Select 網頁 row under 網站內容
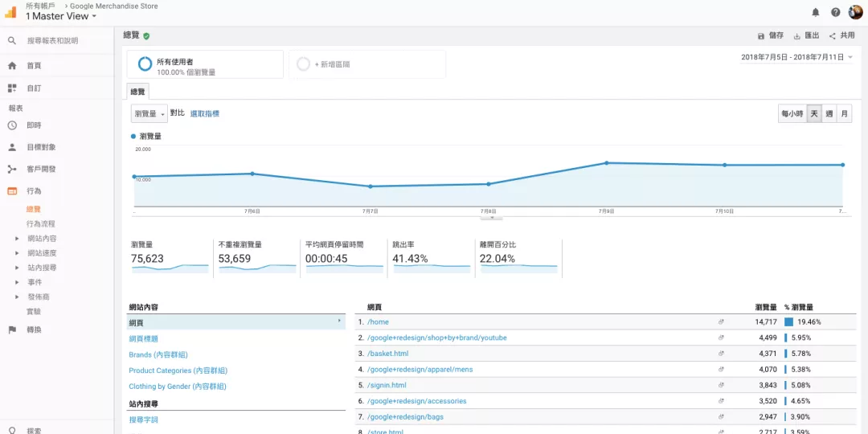Image resolution: width=868 pixels, height=434 pixels. click(236, 322)
